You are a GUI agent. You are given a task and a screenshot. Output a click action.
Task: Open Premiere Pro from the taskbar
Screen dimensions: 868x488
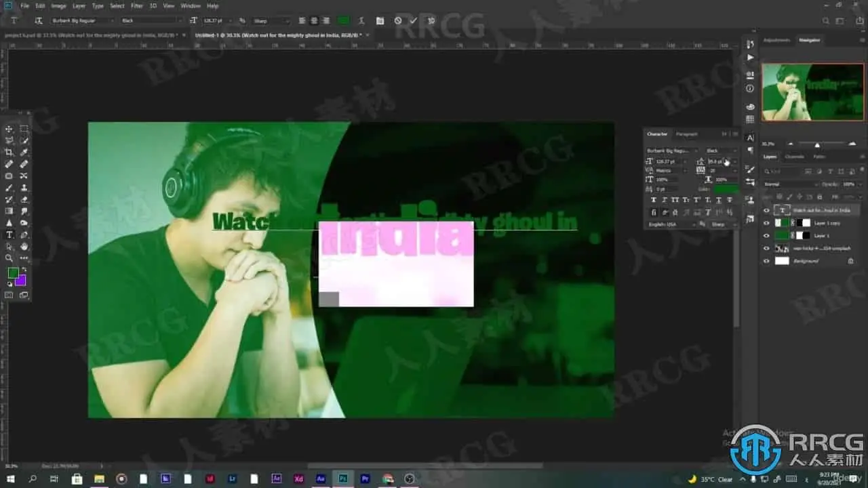click(x=366, y=479)
